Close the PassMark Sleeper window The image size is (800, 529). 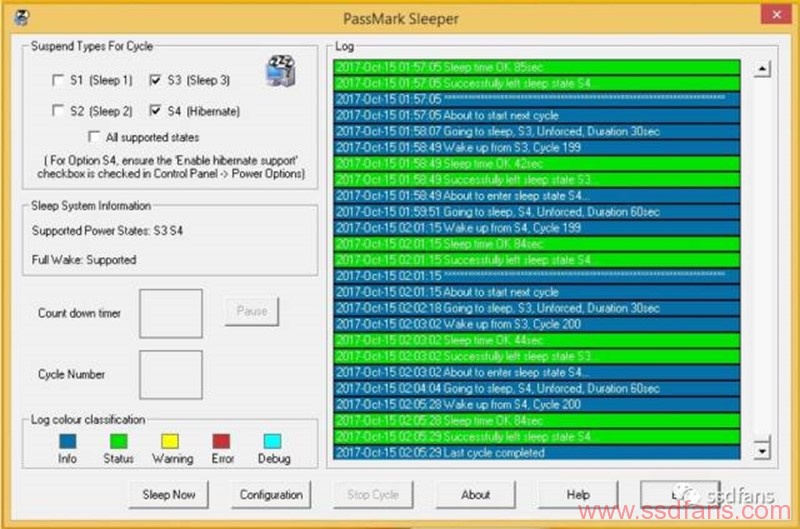tap(776, 14)
